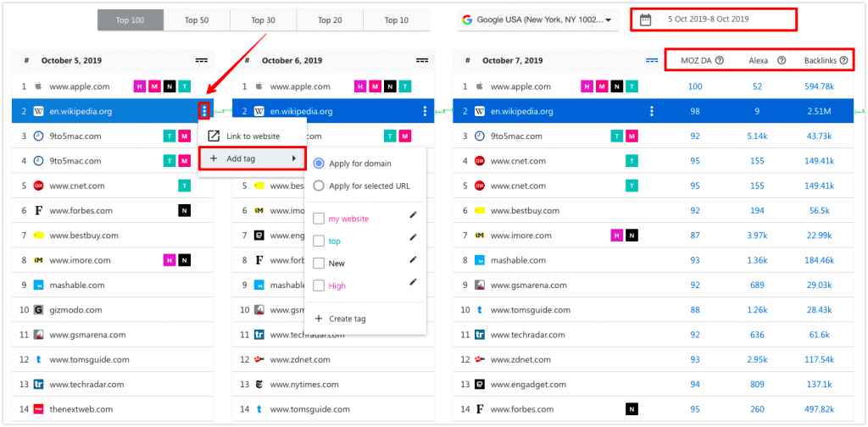The image size is (868, 427).
Task: Open www.techradar.com in October 7 column
Action: pos(529,335)
